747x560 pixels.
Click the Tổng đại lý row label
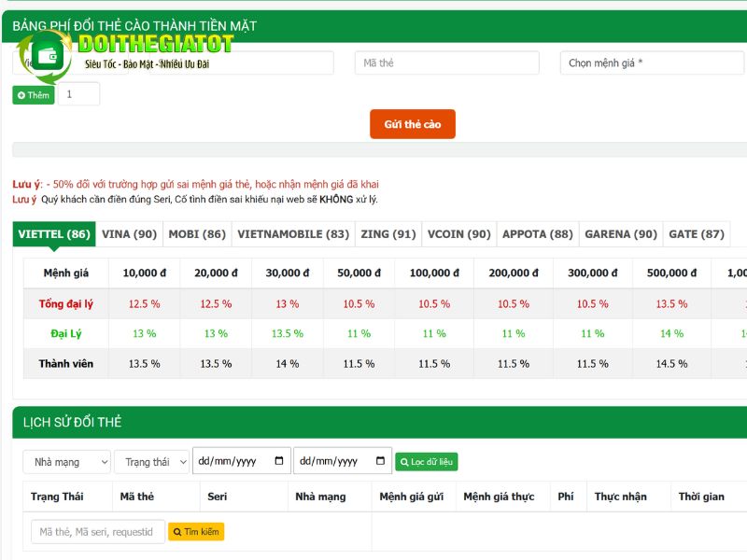65,304
